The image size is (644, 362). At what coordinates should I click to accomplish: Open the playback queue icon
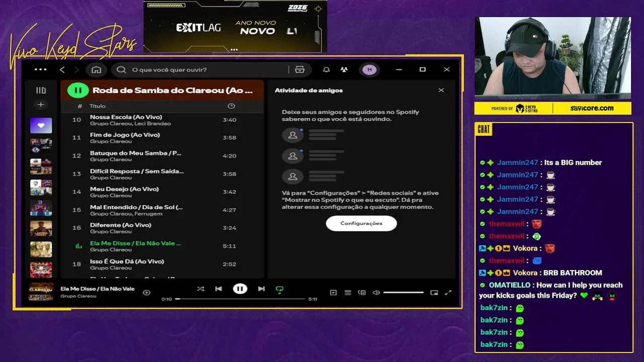pyautogui.click(x=348, y=293)
